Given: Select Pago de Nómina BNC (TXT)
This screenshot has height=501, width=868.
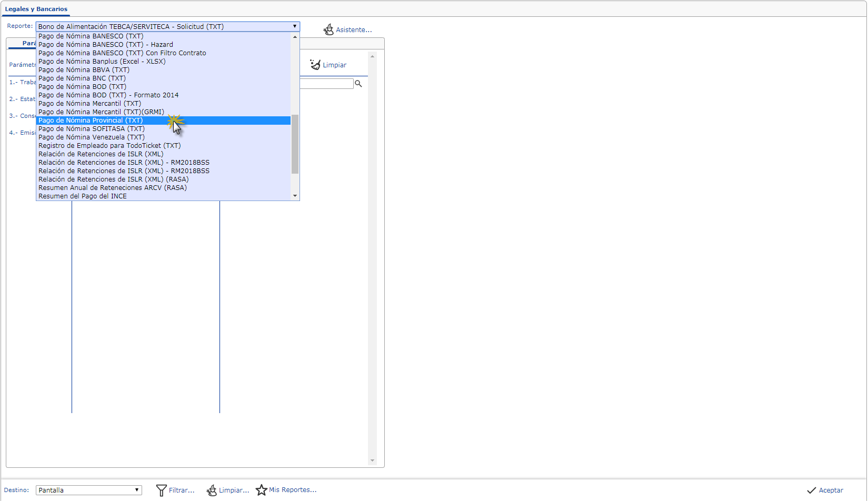Looking at the screenshot, I should pos(163,78).
